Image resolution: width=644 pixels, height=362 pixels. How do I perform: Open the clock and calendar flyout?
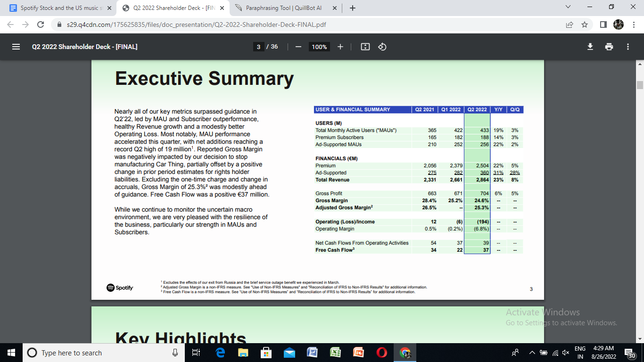[x=603, y=353]
